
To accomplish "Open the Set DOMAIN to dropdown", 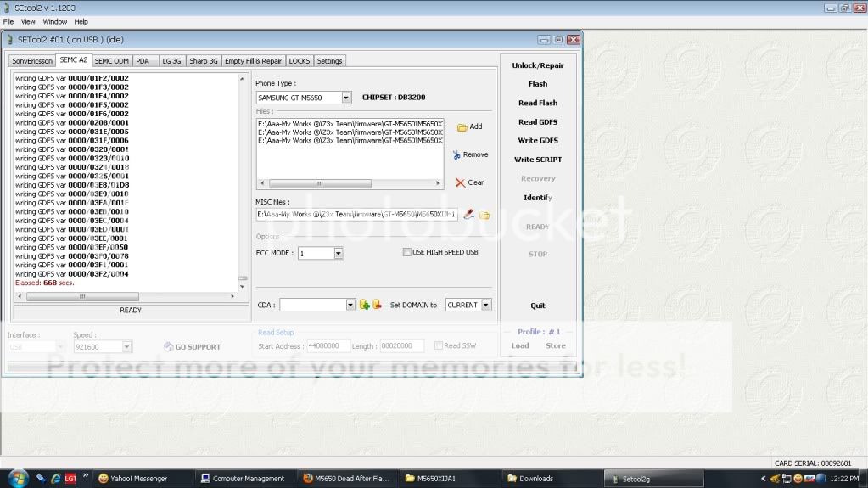I will coord(485,305).
